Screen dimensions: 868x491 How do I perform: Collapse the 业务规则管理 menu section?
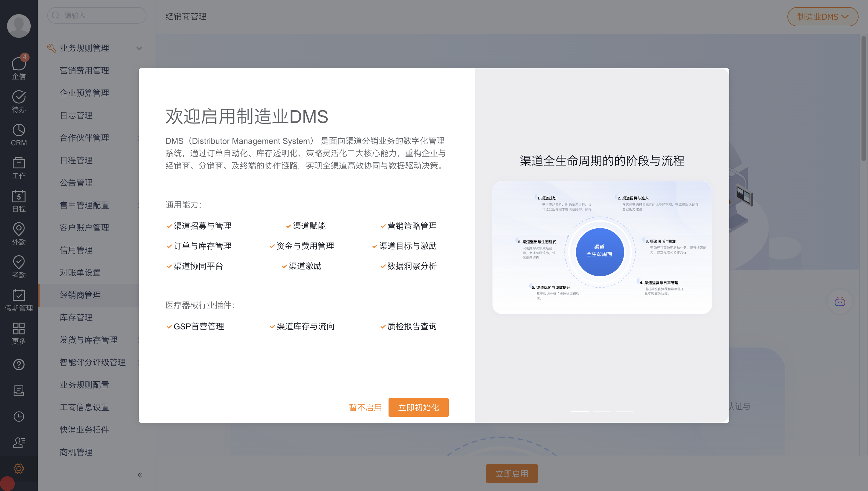pyautogui.click(x=139, y=48)
